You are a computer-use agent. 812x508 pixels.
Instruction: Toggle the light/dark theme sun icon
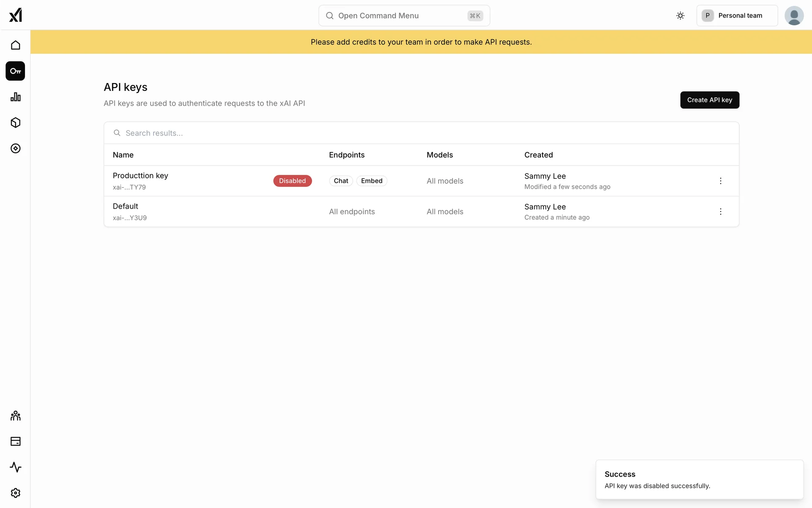[680, 16]
